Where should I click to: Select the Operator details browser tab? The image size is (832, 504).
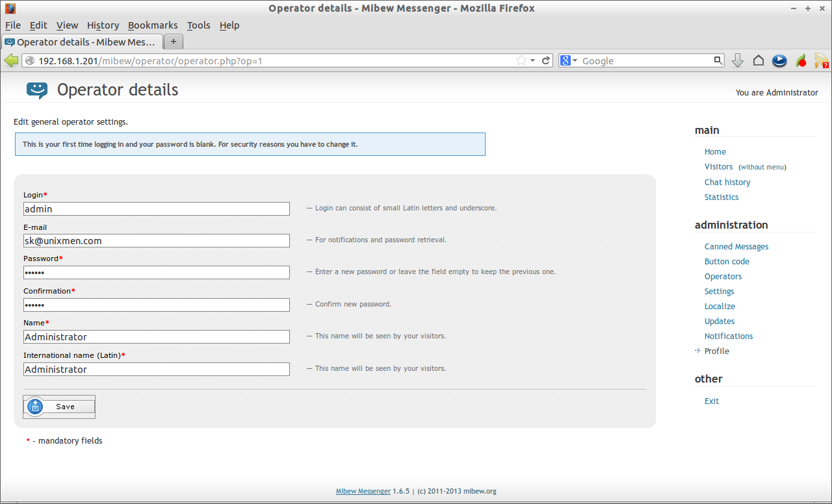tap(81, 42)
